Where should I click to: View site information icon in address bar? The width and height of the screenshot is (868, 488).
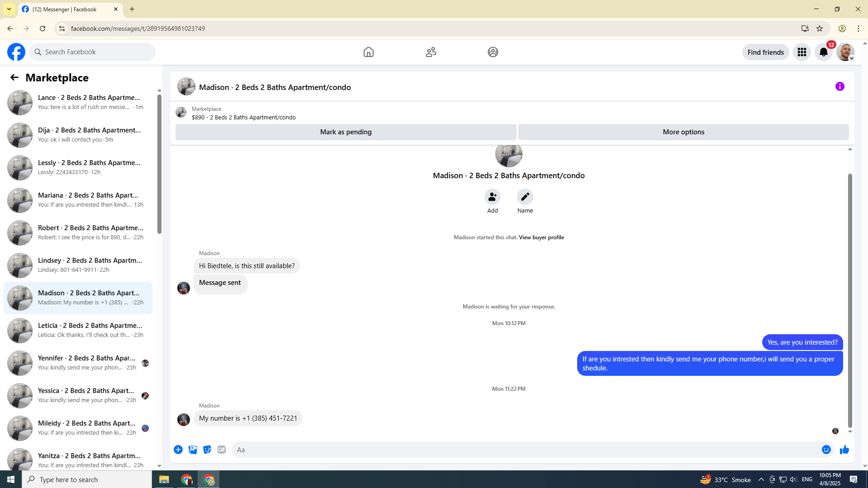[62, 28]
